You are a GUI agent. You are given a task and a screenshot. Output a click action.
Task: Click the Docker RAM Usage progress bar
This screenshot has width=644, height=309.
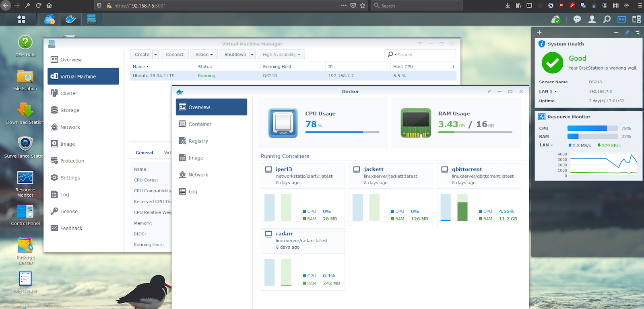(x=475, y=132)
